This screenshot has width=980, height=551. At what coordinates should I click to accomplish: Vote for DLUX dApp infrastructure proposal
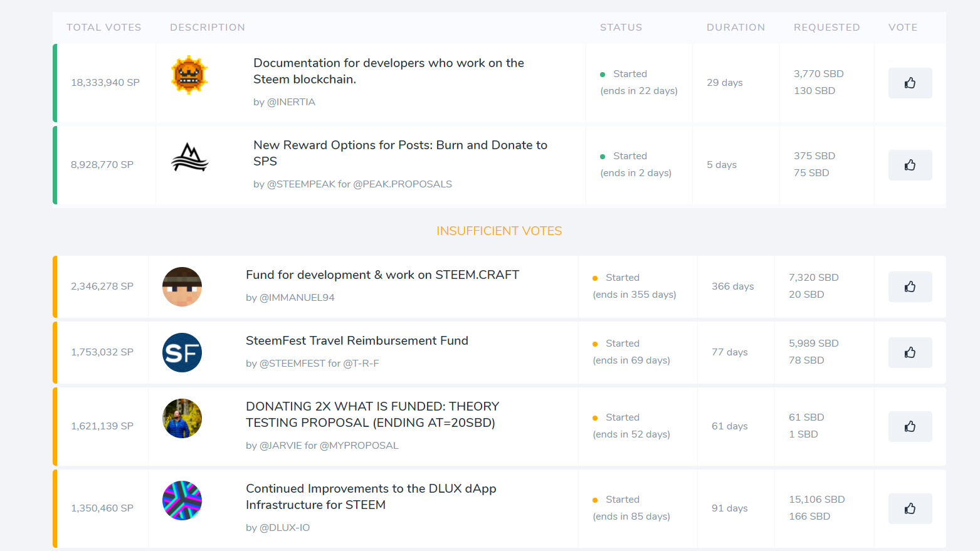pos(910,508)
